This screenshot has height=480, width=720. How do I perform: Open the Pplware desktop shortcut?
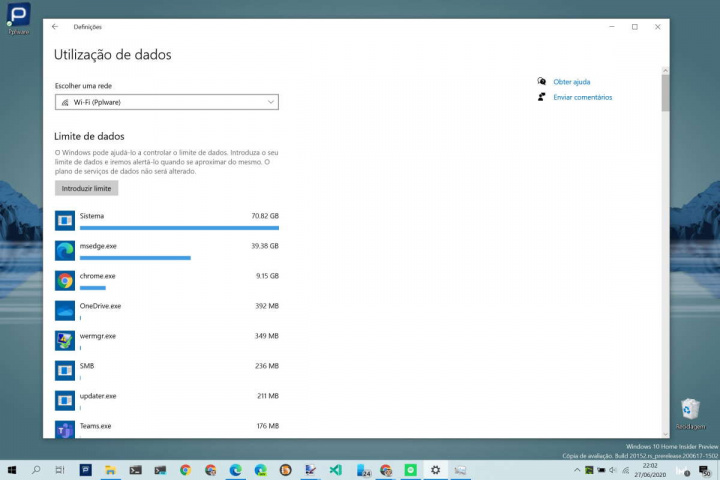pyautogui.click(x=18, y=17)
